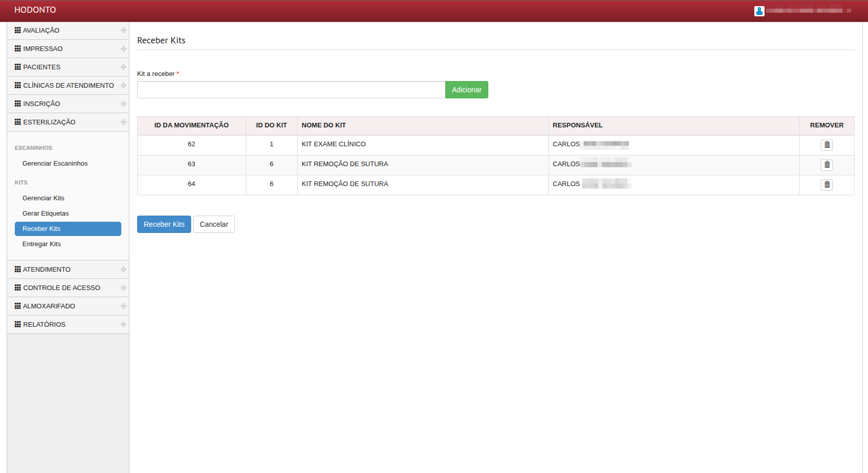Screen dimensions: 868x473
Task: Click the grid icon beside AVALIAÇÃO
Action: point(18,31)
